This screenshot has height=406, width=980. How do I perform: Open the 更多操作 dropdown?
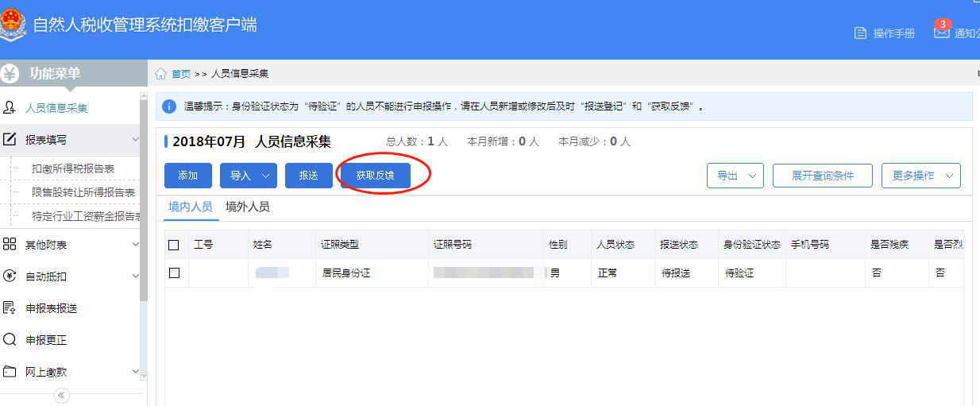point(921,176)
